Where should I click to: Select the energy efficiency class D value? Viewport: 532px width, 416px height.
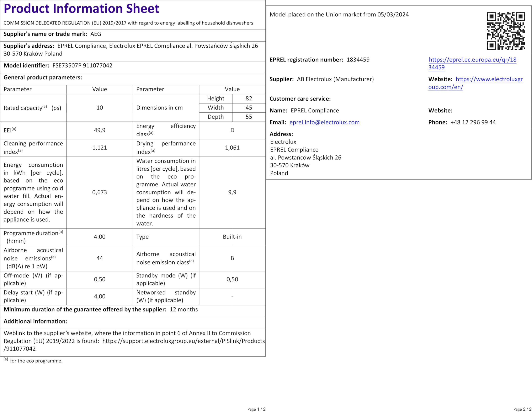tap(232, 130)
